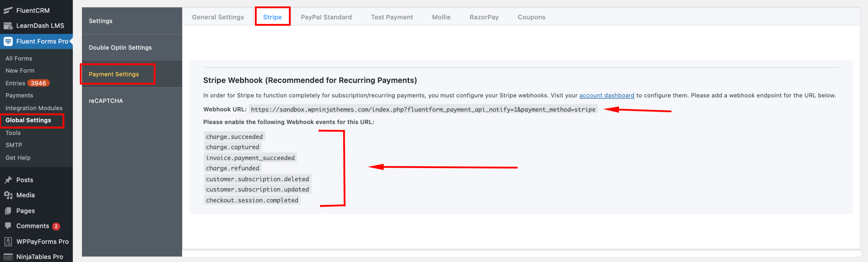Image resolution: width=868 pixels, height=262 pixels.
Task: Open the Coupons tab
Action: [531, 17]
